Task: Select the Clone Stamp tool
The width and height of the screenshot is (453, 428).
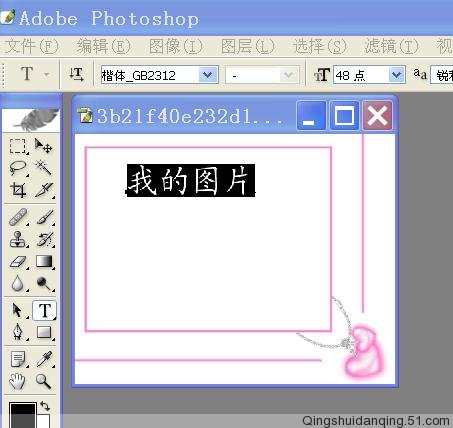Action: 18,239
